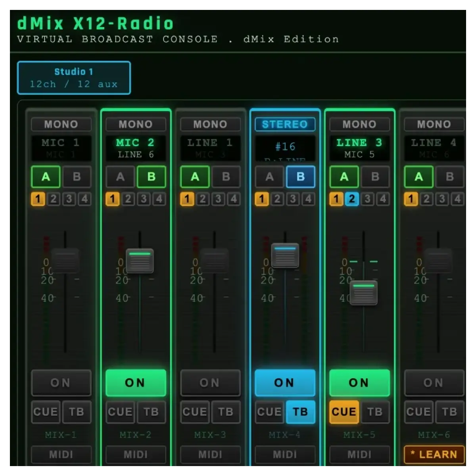Viewport: 476px width, 476px height.
Task: Disable active CUE on MIX-5 channel
Action: coord(344,412)
